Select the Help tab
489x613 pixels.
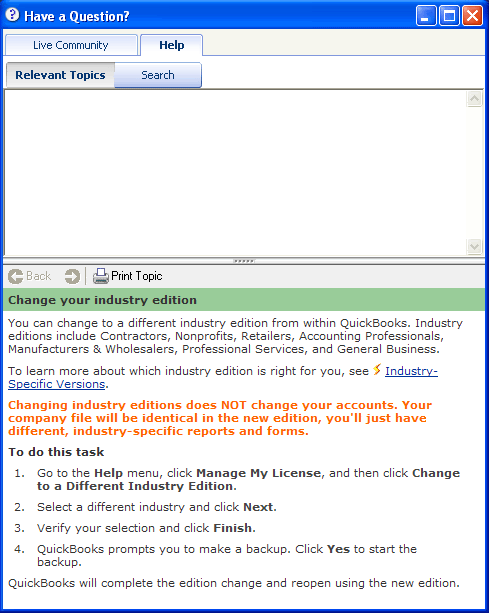pos(172,45)
